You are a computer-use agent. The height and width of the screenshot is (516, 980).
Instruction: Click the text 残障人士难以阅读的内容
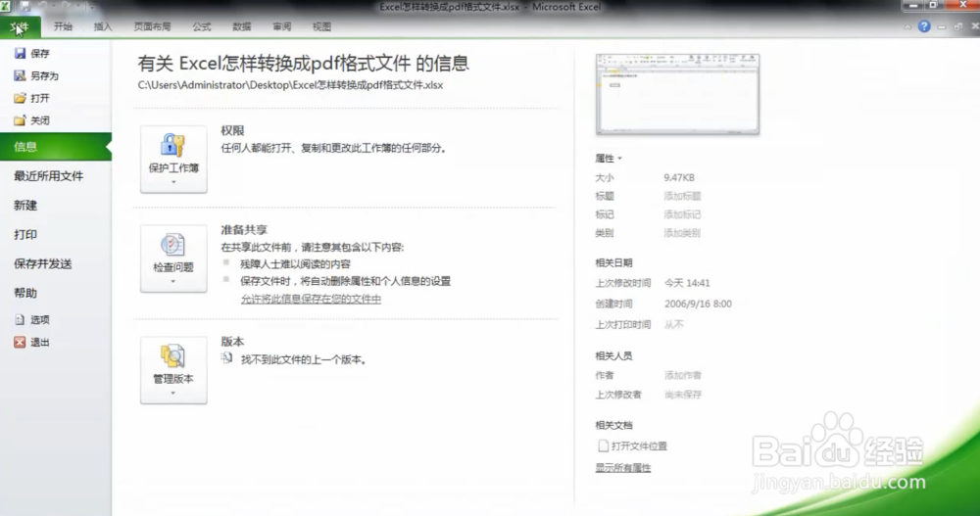296,264
